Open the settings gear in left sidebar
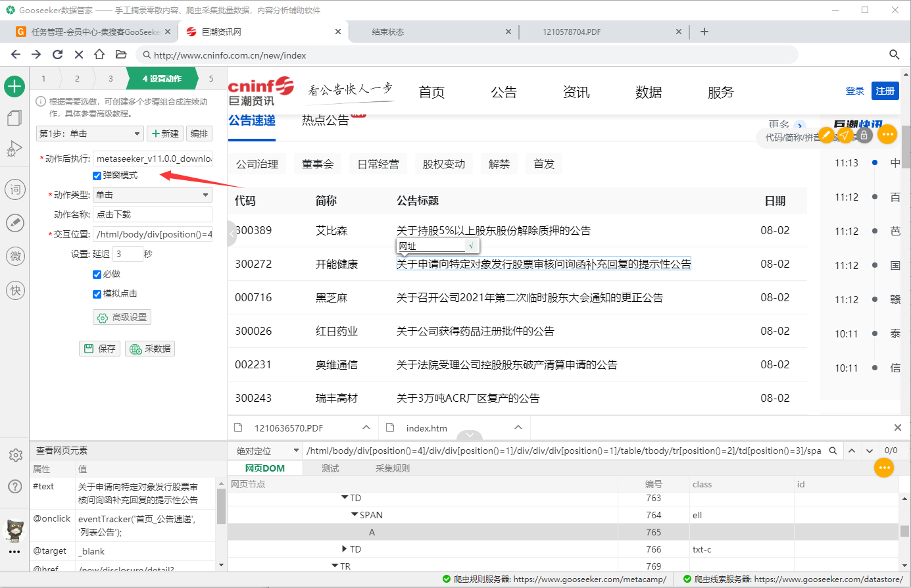The height and width of the screenshot is (588, 911). pyautogui.click(x=15, y=455)
